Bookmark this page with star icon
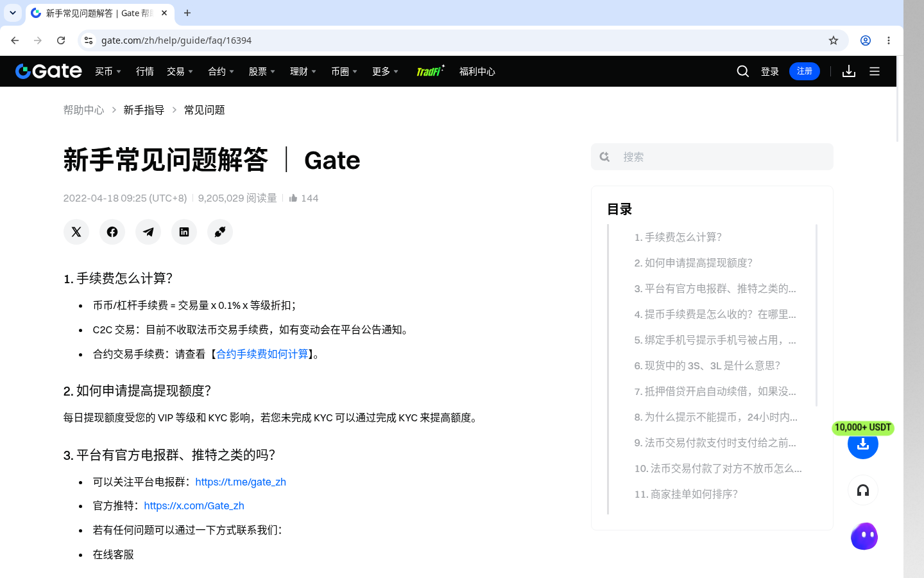Viewport: 924px width, 578px height. pos(834,40)
